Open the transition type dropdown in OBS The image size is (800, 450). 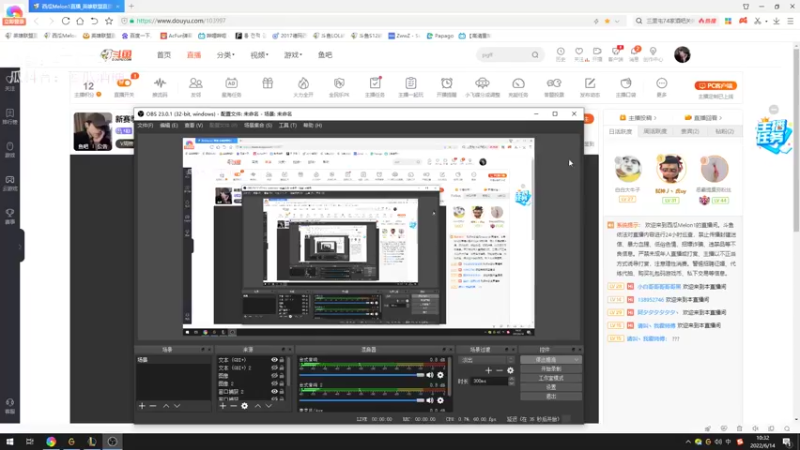coord(486,360)
